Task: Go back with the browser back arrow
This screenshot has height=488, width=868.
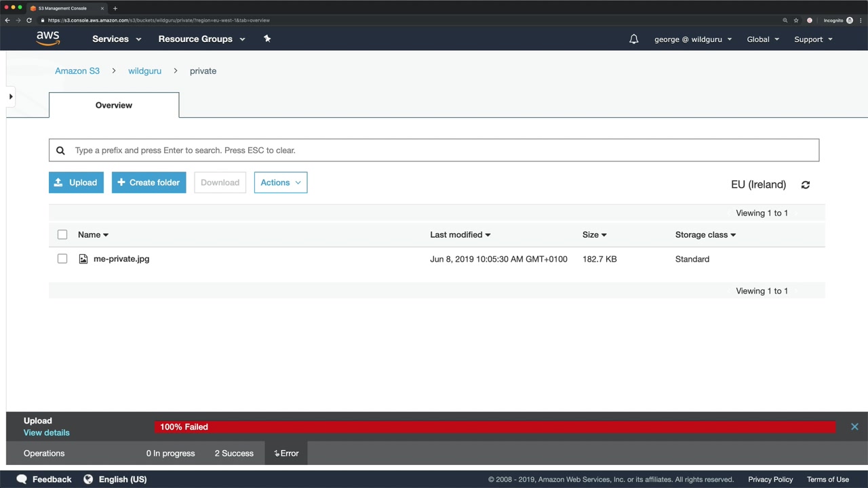Action: [7, 20]
